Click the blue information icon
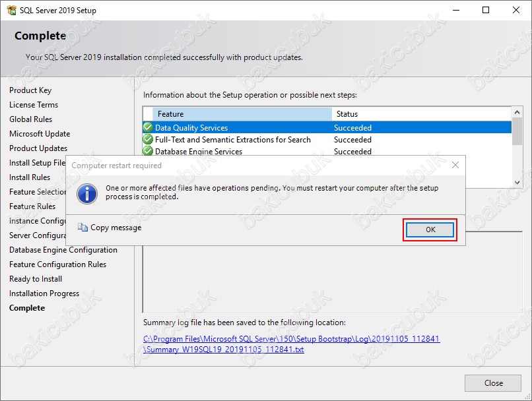Viewport: 532px width, 401px height. [87, 193]
